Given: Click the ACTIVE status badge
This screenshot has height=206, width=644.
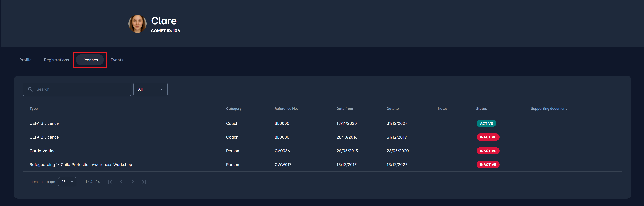Looking at the screenshot, I should point(486,123).
